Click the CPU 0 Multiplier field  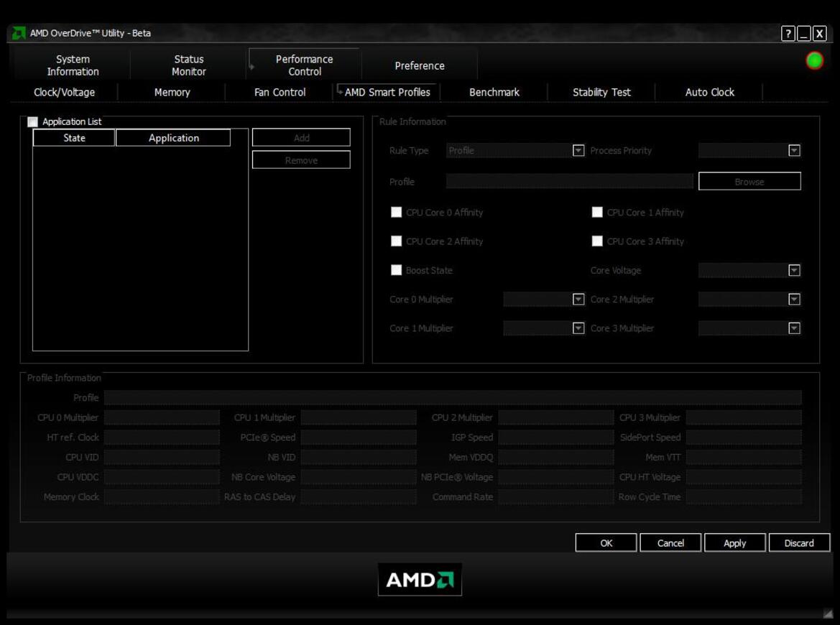coord(162,417)
